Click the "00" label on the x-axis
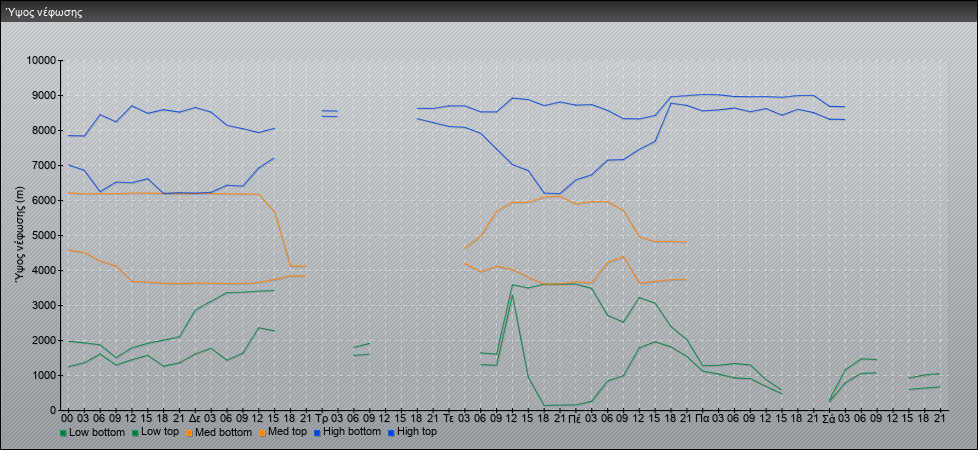 tap(68, 418)
